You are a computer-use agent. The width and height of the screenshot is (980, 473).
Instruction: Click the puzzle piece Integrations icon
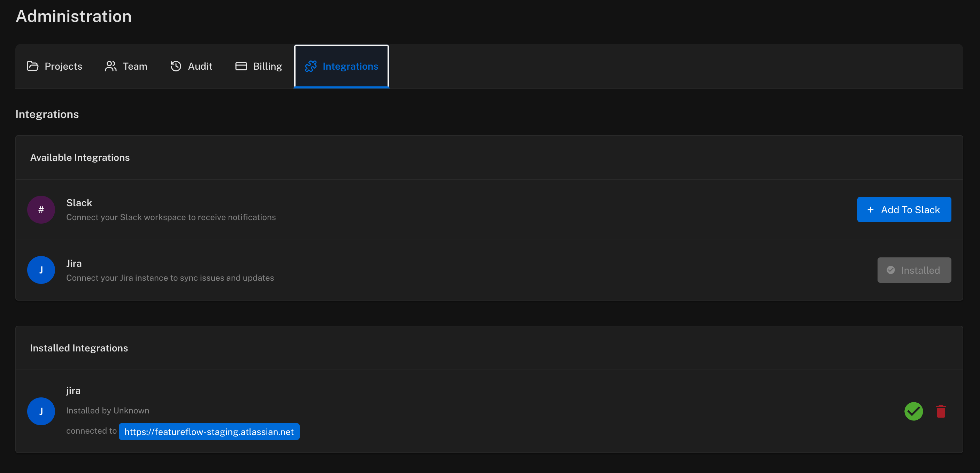coord(311,66)
